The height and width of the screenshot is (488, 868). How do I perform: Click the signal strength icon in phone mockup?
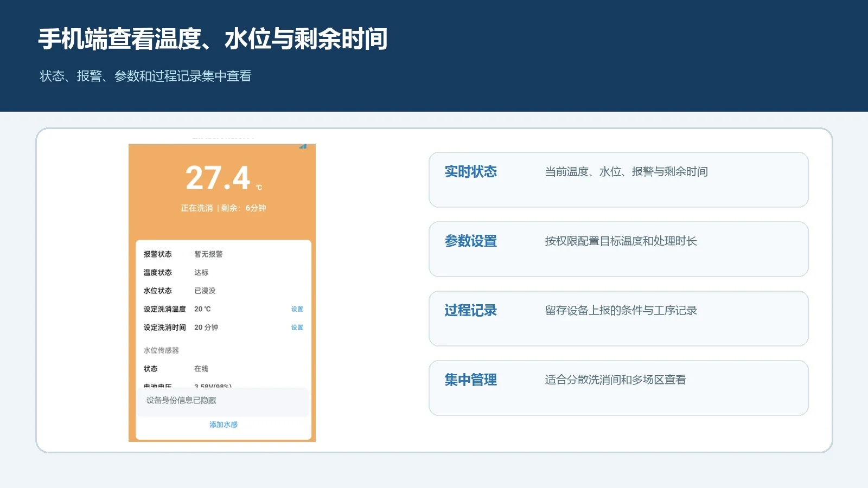(303, 146)
